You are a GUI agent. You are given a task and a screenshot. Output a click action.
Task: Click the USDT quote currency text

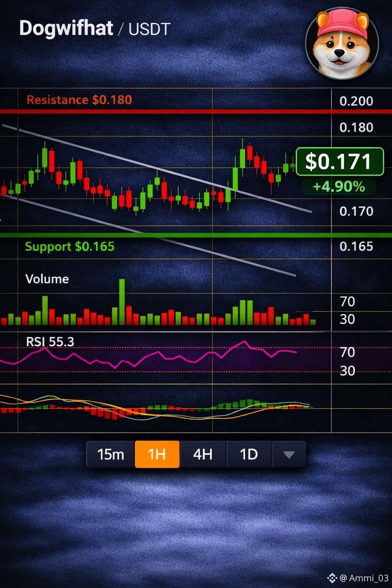click(x=149, y=29)
